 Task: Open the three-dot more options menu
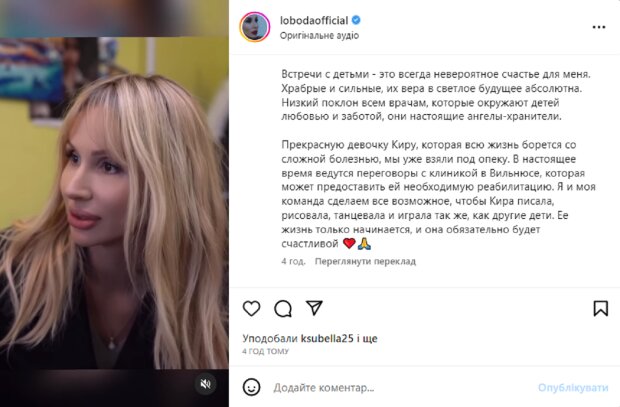click(x=599, y=27)
